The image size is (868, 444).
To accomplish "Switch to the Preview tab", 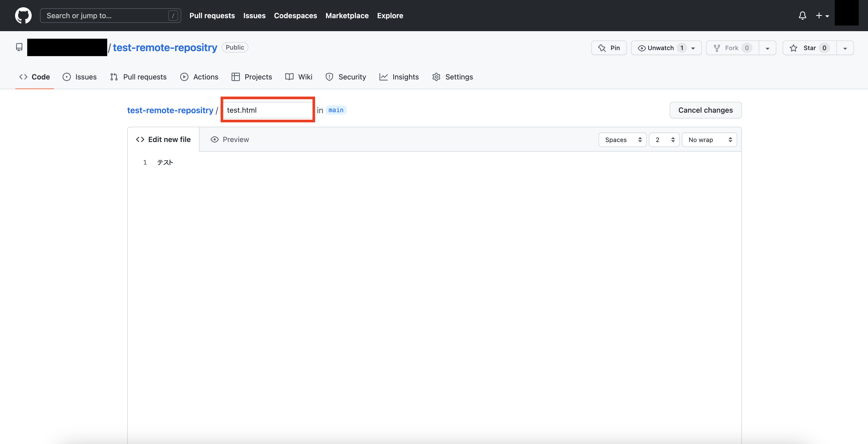I will [x=229, y=140].
